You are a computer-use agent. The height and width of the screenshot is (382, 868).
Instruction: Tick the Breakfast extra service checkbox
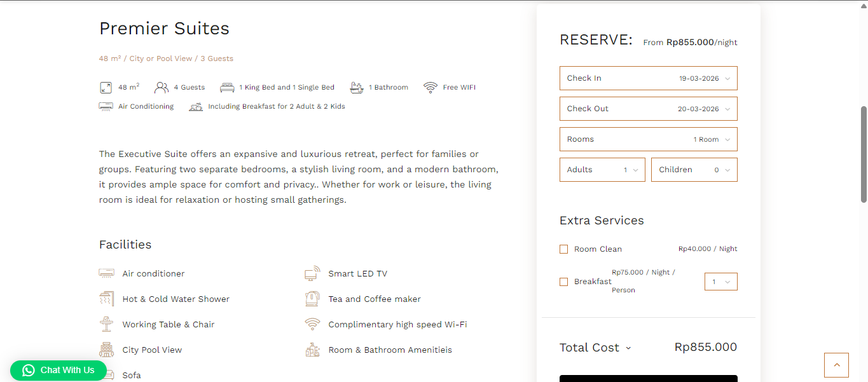click(x=563, y=282)
